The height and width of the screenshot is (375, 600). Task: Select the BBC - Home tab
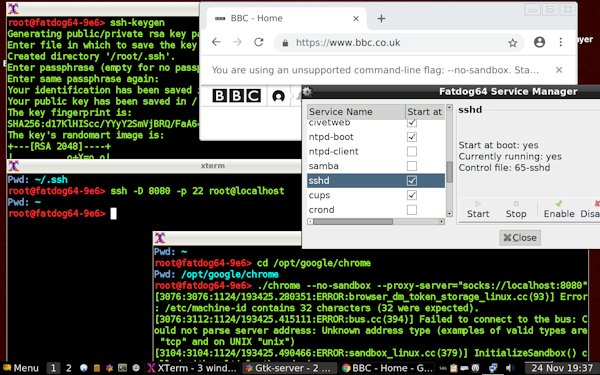[x=286, y=18]
